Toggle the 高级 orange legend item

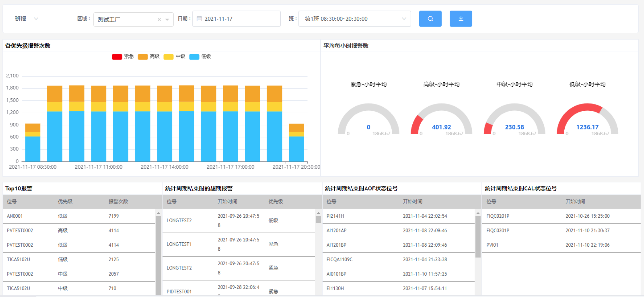click(x=149, y=57)
